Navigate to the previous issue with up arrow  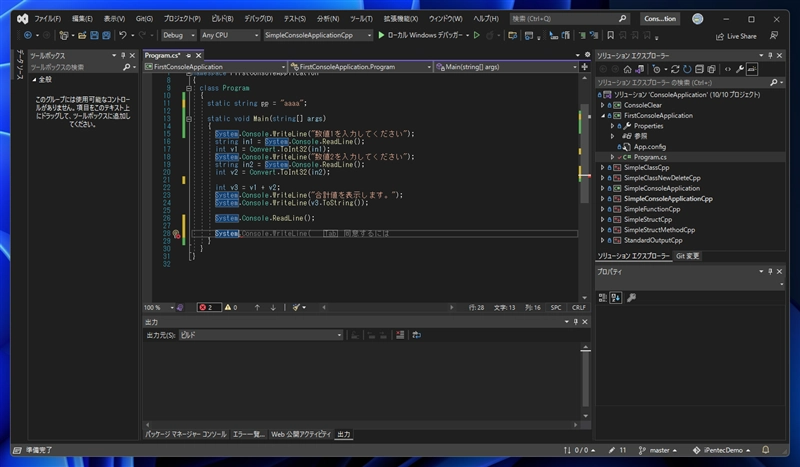tap(257, 307)
